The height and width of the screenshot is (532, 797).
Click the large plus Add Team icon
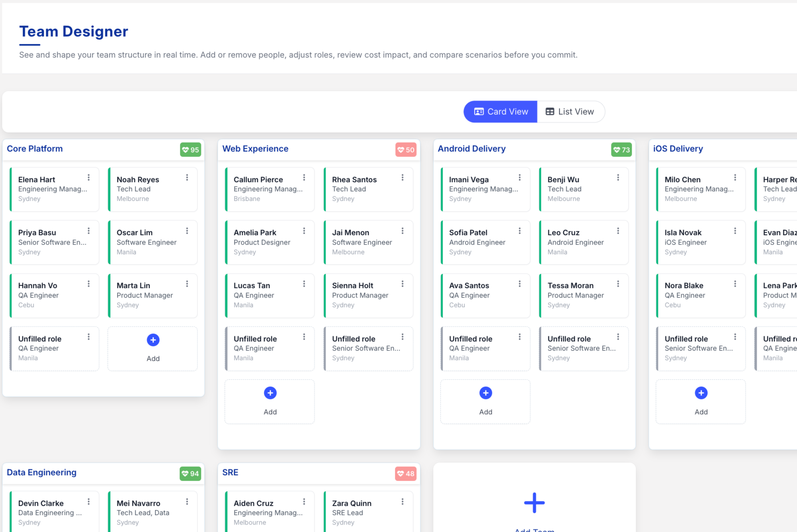click(534, 503)
